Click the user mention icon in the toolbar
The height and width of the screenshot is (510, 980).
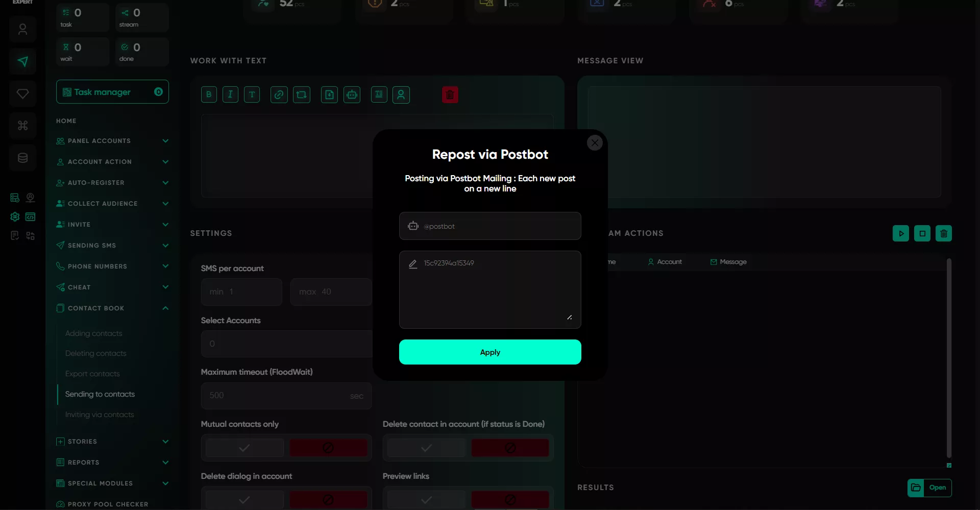tap(401, 94)
